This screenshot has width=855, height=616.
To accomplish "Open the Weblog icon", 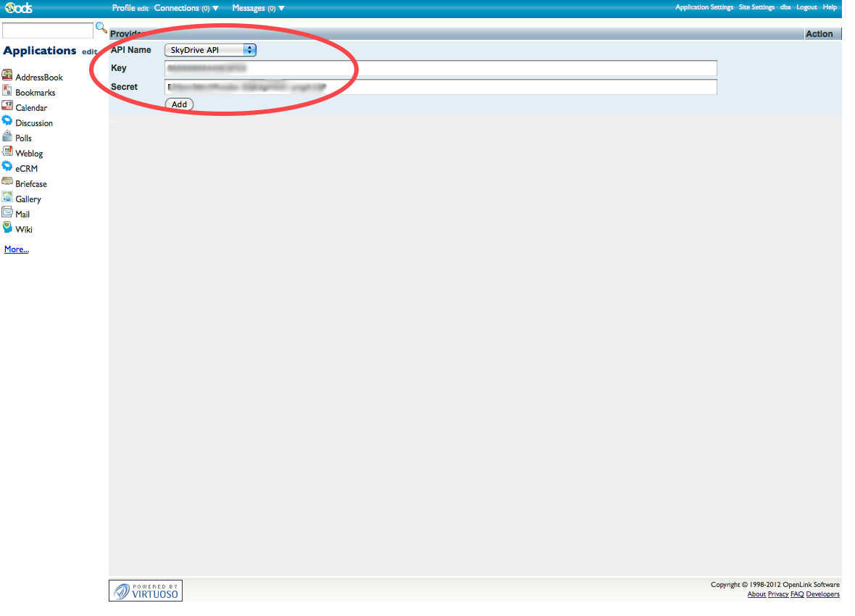I will tap(7, 151).
